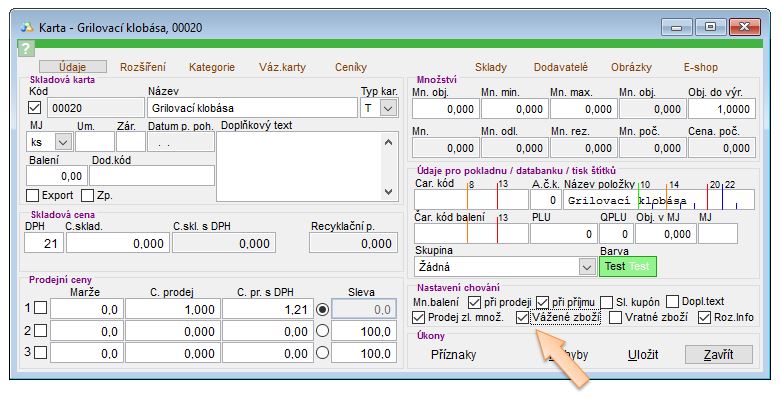The image size is (781, 409).
Task: Select the first price row Sleva radio button
Action: pos(322,309)
